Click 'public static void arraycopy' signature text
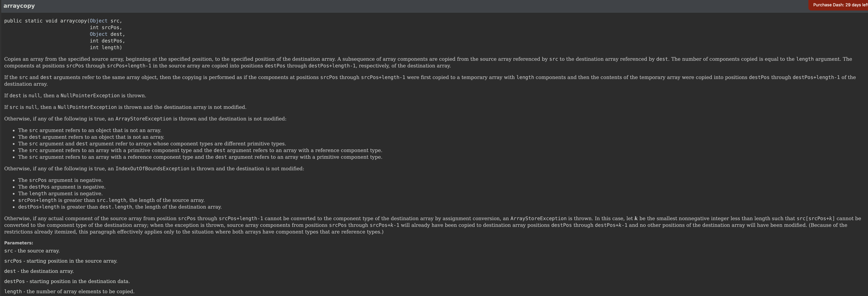 click(46, 21)
